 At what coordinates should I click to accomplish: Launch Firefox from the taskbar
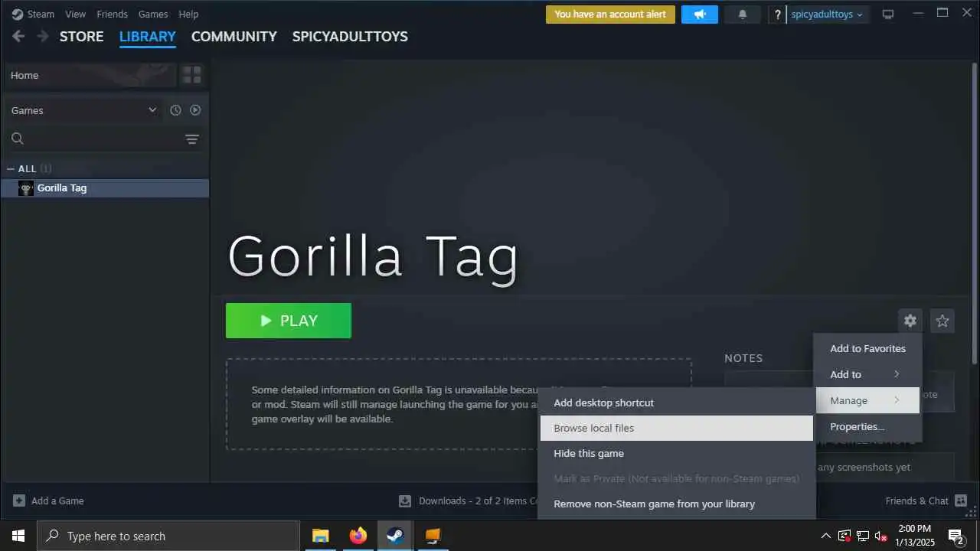coord(358,536)
